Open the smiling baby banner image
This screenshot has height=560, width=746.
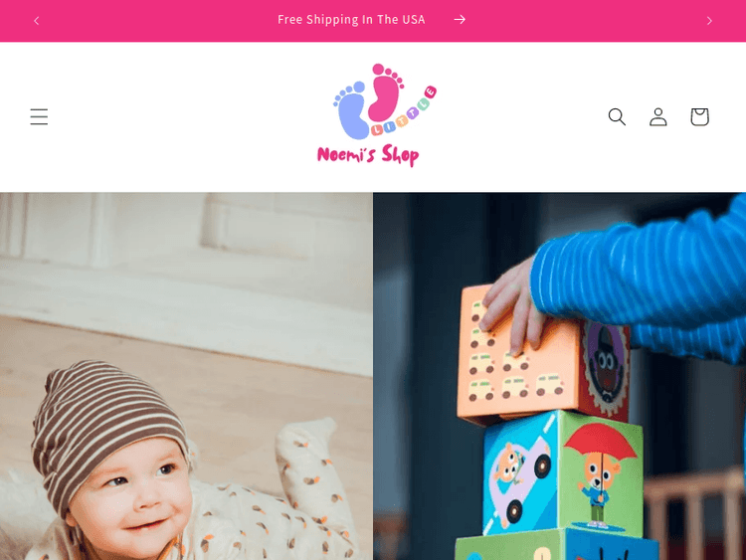(186, 376)
